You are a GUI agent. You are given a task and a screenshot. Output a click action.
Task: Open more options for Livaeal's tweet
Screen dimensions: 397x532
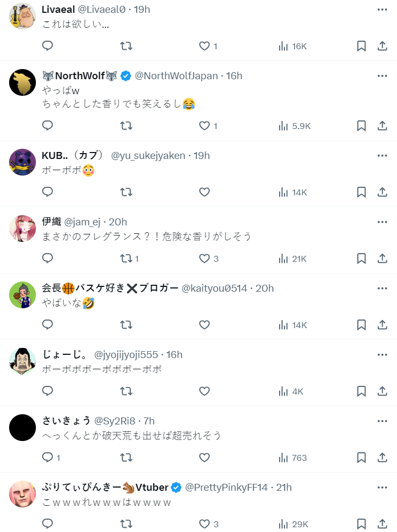click(x=382, y=10)
